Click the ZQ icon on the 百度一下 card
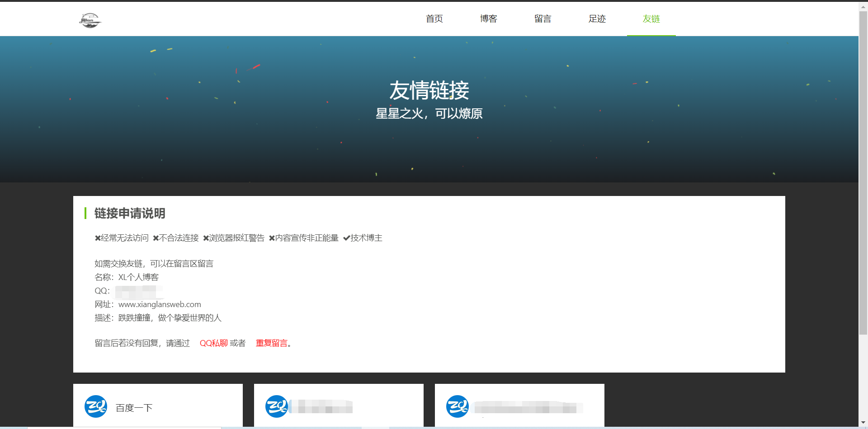The height and width of the screenshot is (429, 868). point(96,406)
